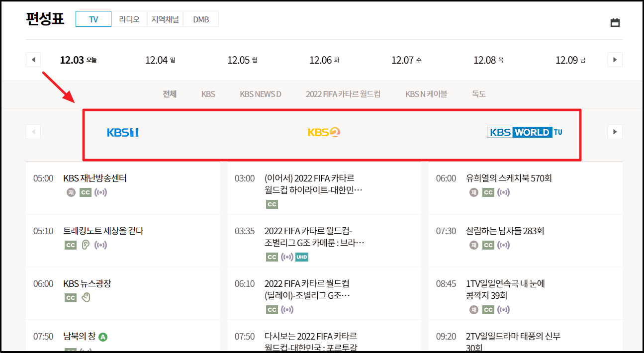Viewport: 644px width, 353px height.
Task: Show next channels with right arrow
Action: point(615,132)
